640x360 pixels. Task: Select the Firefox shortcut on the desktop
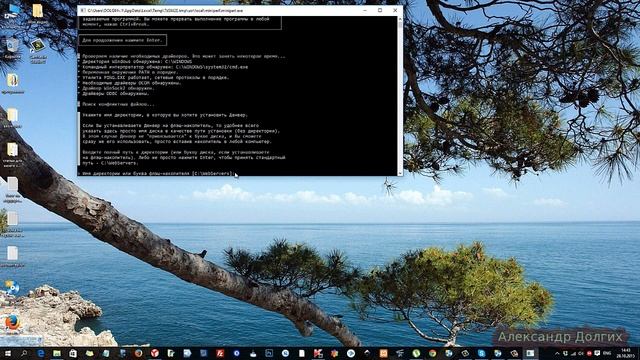(x=12, y=324)
